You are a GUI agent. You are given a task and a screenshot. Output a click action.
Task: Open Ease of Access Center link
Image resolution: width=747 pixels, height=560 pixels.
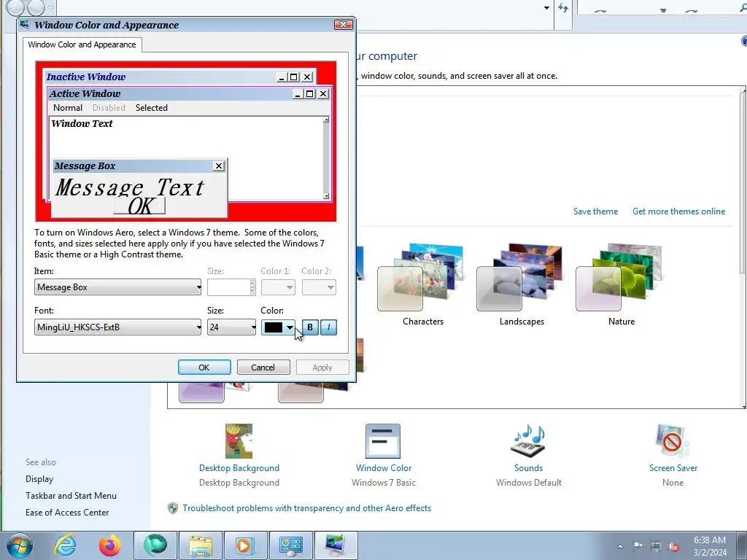pyautogui.click(x=67, y=513)
